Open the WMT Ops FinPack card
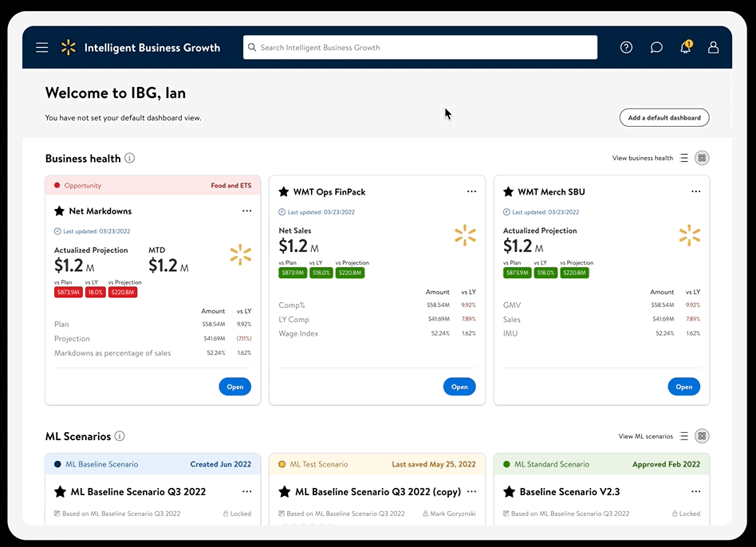 pyautogui.click(x=459, y=387)
